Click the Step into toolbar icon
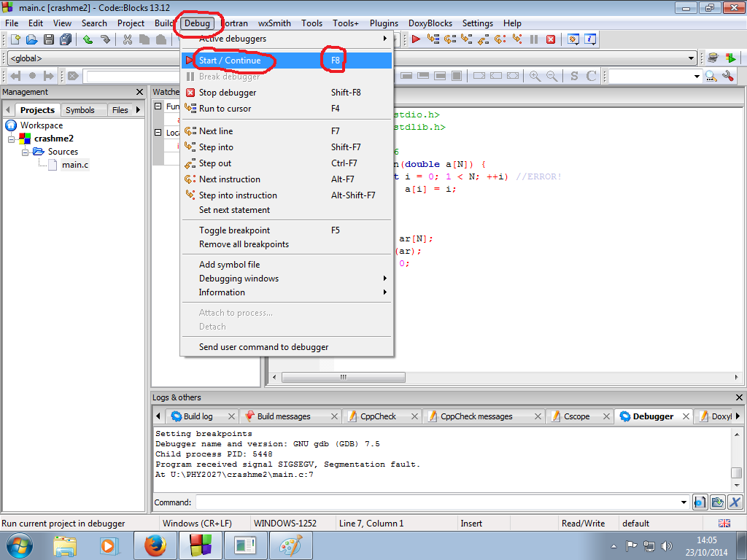747x560 pixels. pyautogui.click(x=467, y=39)
